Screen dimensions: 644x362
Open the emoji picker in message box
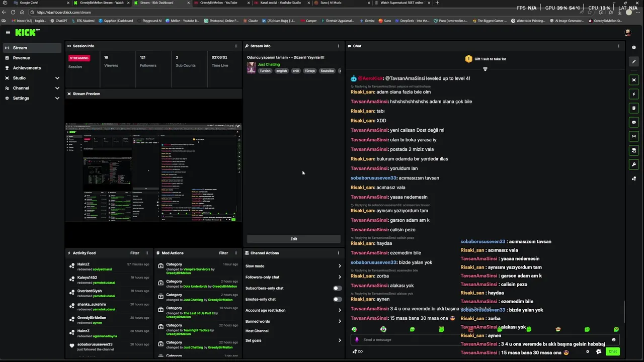coord(614,339)
